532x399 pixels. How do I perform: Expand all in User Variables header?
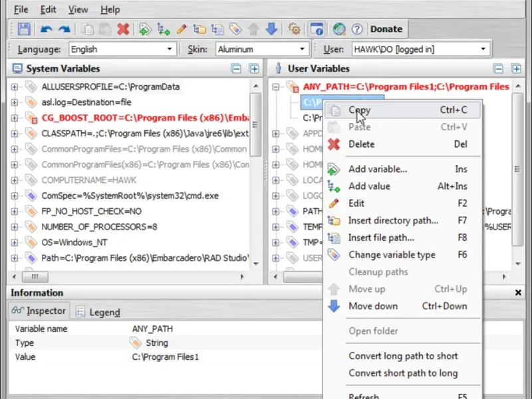click(x=517, y=68)
